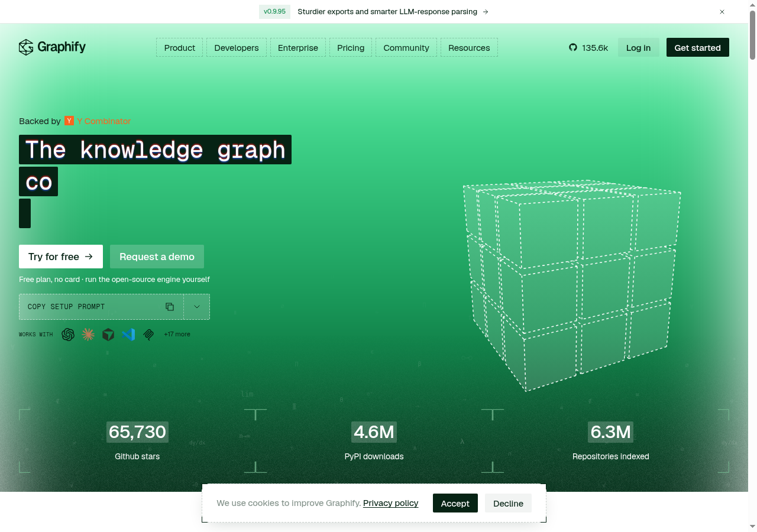Click the "Repositories indexed" label
This screenshot has height=532, width=757.
[611, 456]
